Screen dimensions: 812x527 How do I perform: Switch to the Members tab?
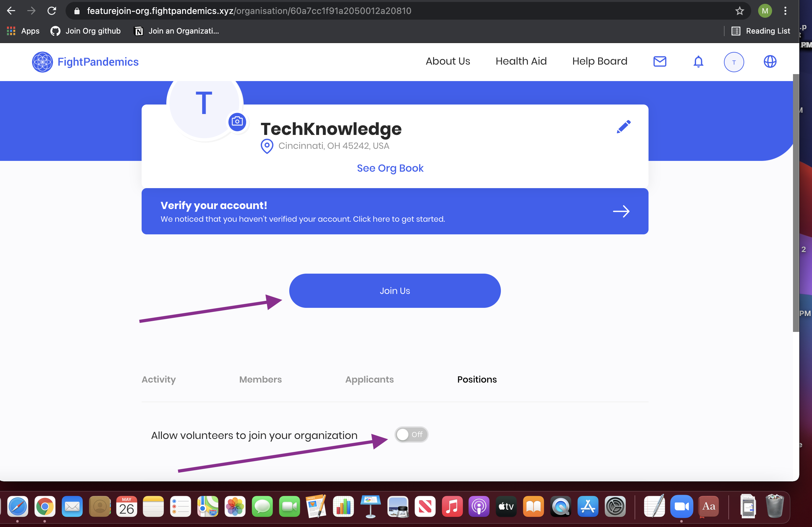(x=260, y=379)
